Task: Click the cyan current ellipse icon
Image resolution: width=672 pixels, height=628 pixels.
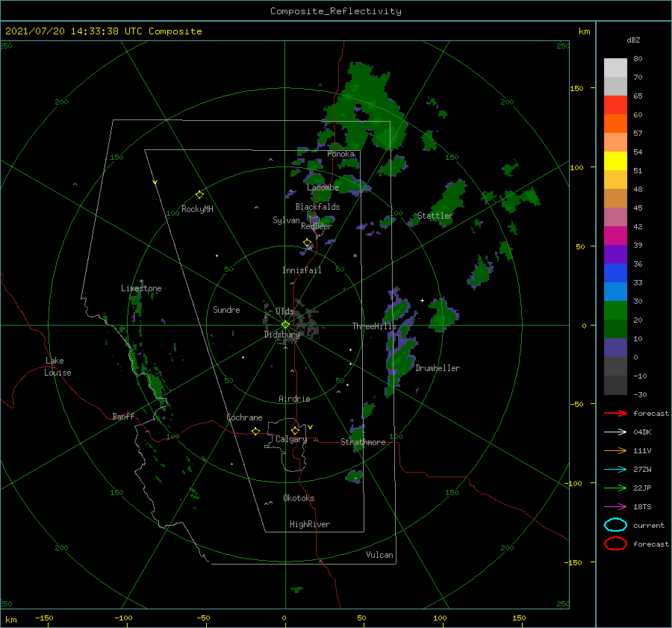Action: [615, 525]
